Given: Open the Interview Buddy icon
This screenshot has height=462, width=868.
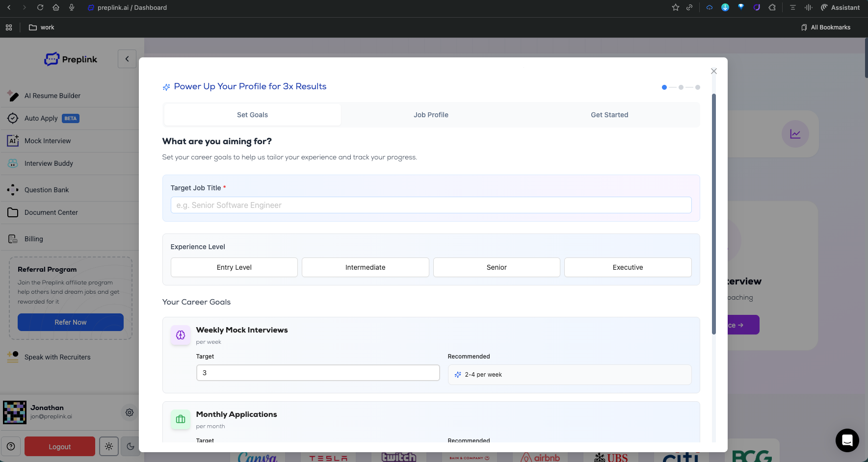Looking at the screenshot, I should click(13, 163).
